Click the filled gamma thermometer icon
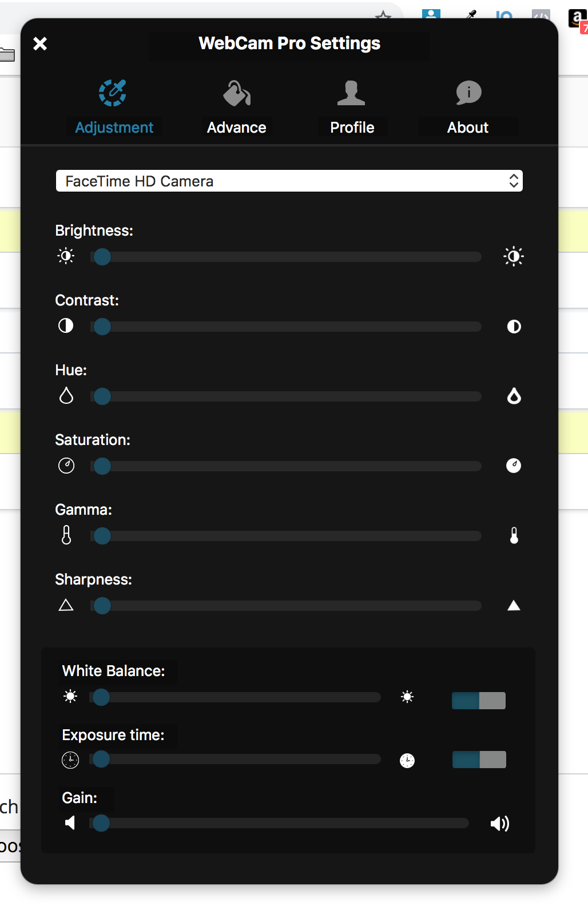588x922 pixels. [514, 535]
